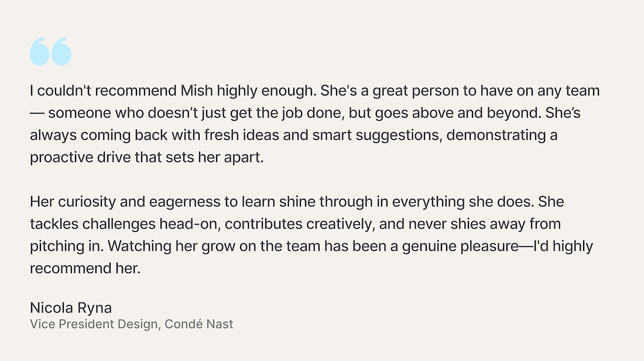Click the words 'pitching in.'
Screen dimensions: 644x361
tap(67, 246)
